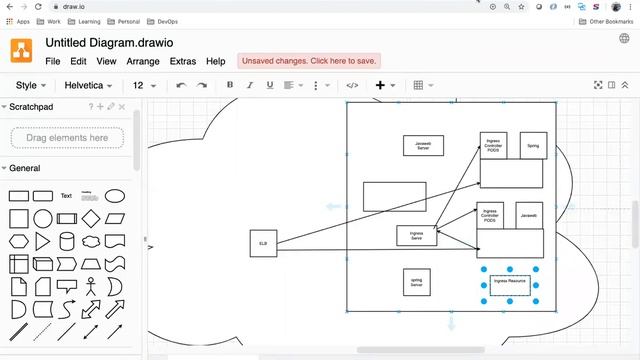Select the diamond shape
The image size is (640, 360).
pos(91,219)
